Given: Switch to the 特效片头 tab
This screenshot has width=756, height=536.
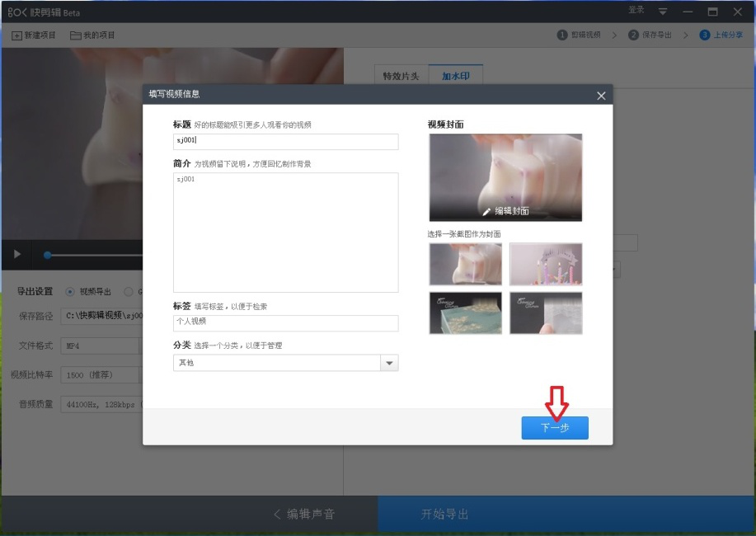Looking at the screenshot, I should [x=401, y=76].
